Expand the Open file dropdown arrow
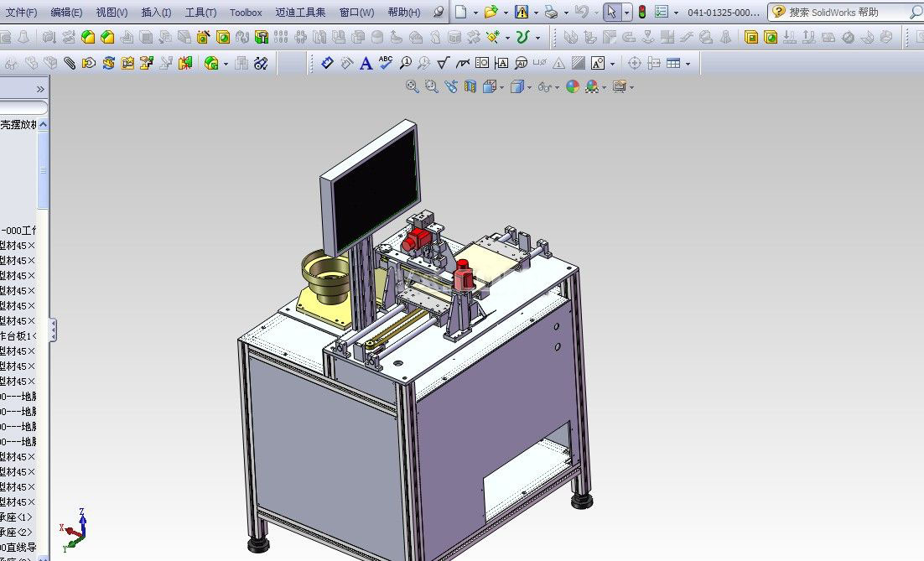This screenshot has width=924, height=561. 506,13
